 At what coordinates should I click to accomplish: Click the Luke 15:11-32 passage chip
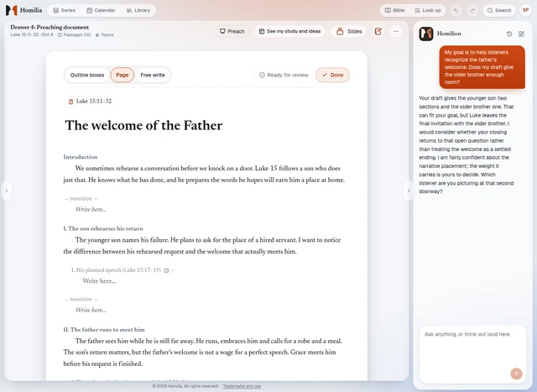(90, 102)
